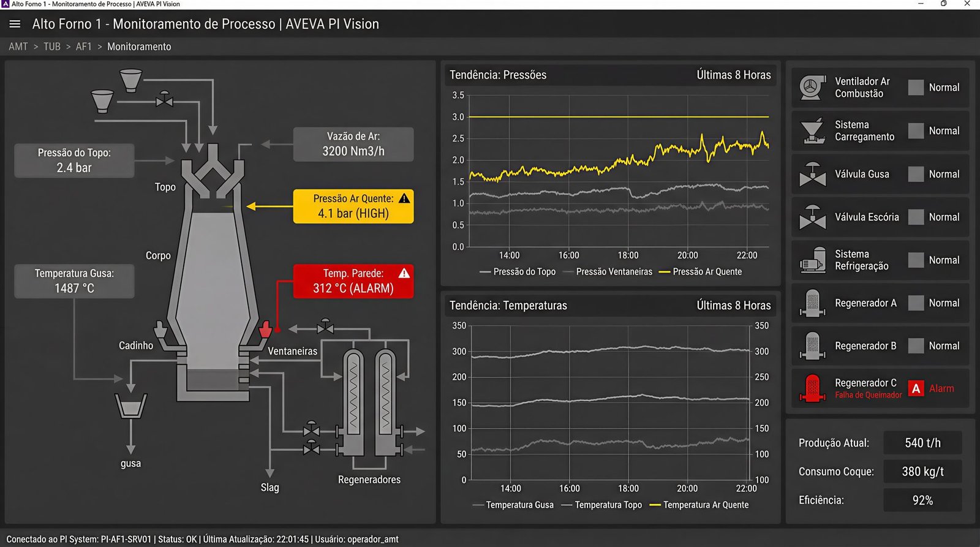Select the red tuyere symbol on the furnace

[265, 329]
